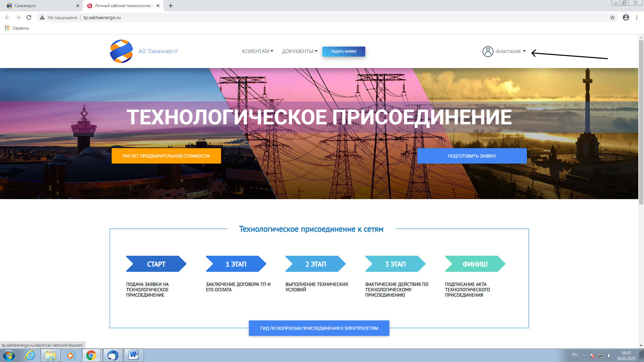The image size is (644, 362).
Task: Click the not-secure warning icon
Action: pyautogui.click(x=42, y=17)
